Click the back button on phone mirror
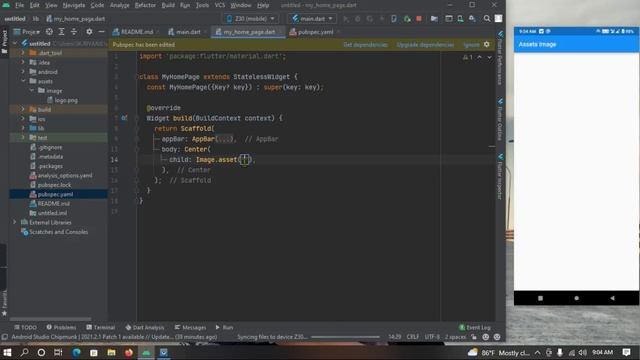This screenshot has width=640, height=360. click(x=612, y=298)
